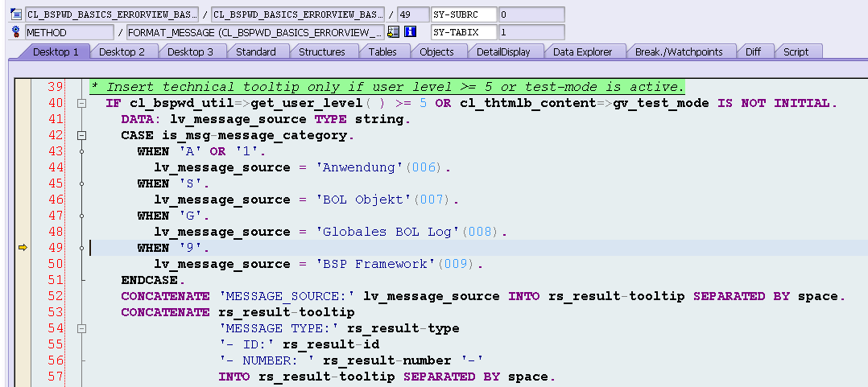Click the 'Globales BOL Log' string literal
Screen dimensions: 868x387
[x=387, y=233]
